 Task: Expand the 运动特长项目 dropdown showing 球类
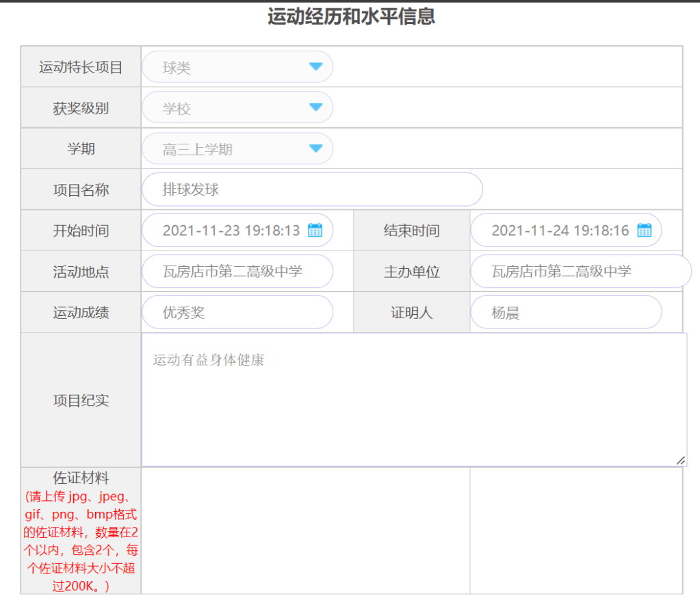click(x=315, y=67)
